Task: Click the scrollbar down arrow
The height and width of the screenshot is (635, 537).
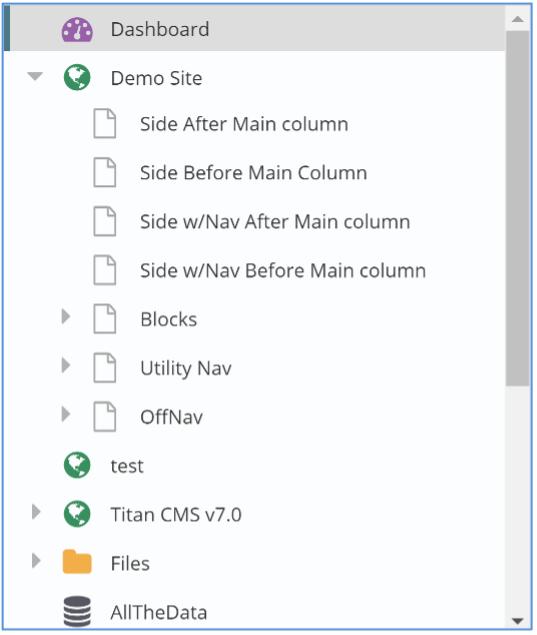Action: click(x=518, y=621)
